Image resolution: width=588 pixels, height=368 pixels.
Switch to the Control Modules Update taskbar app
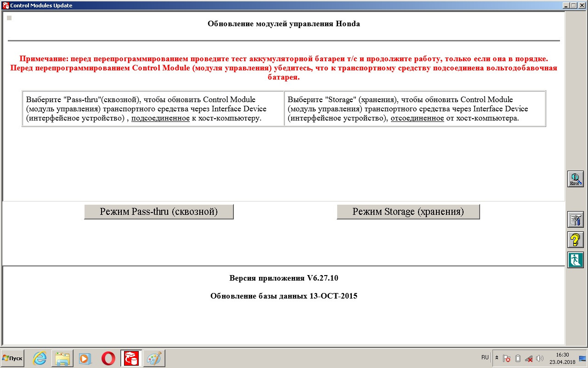132,358
